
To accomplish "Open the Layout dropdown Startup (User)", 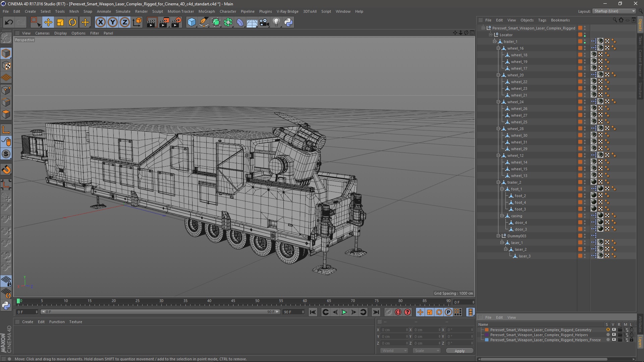I will (x=614, y=11).
